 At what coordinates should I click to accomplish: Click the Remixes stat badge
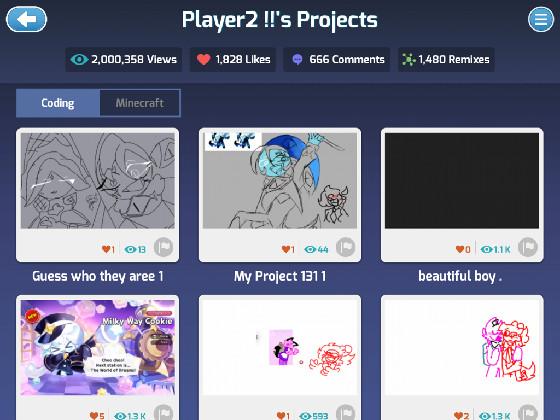click(x=446, y=59)
